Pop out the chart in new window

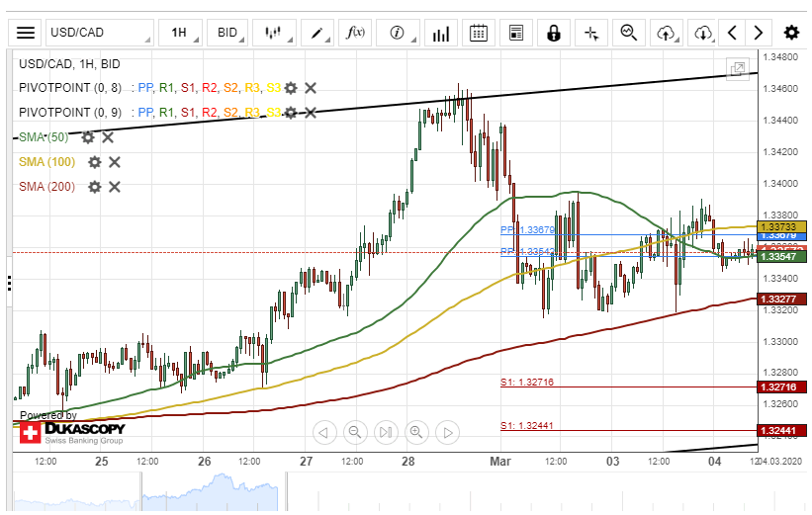738,69
